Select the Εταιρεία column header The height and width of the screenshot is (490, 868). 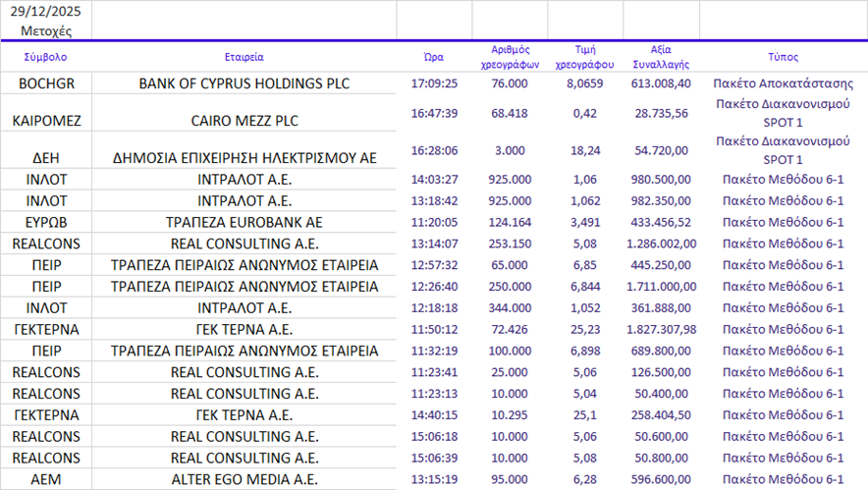coord(244,57)
